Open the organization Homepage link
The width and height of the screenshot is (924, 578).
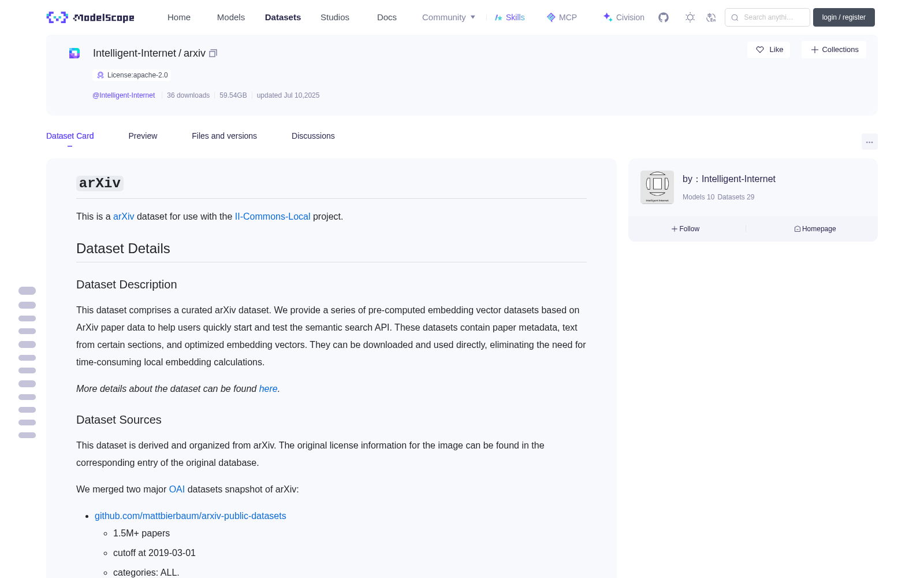[x=815, y=229]
